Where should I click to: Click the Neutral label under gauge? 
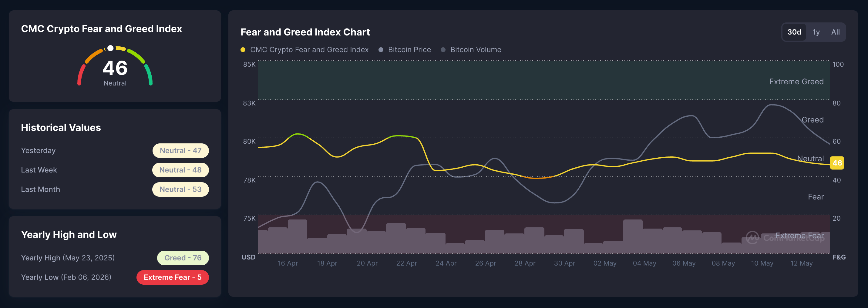coord(115,83)
